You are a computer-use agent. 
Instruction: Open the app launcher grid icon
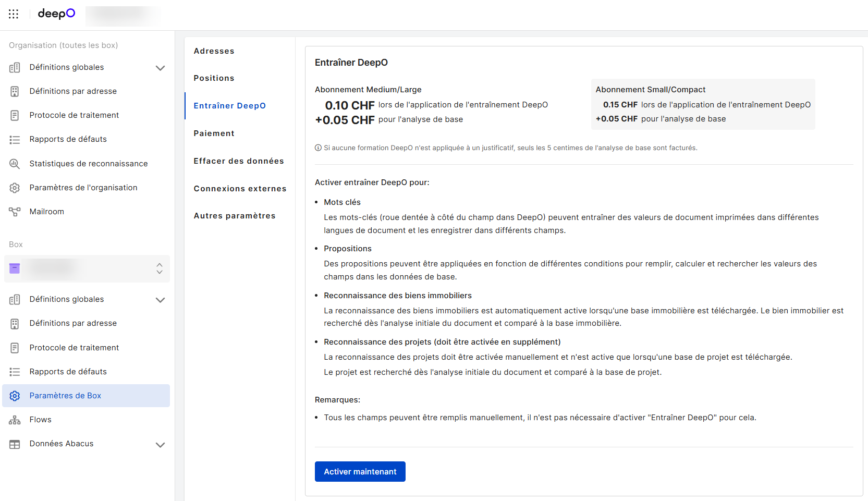(x=14, y=14)
